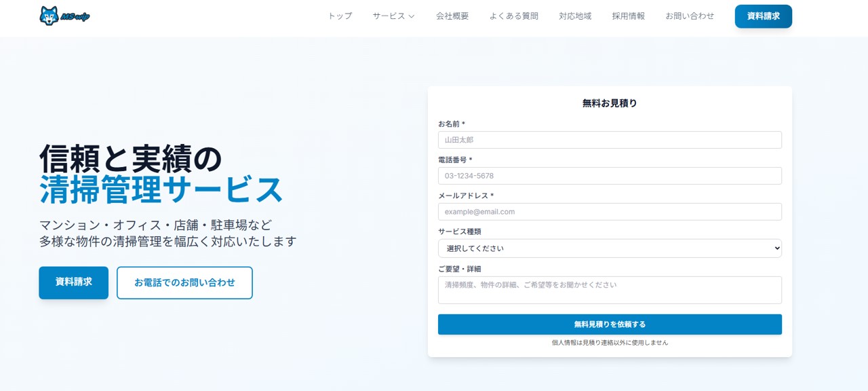
Task: Click the wolf logo in the header
Action: (x=64, y=16)
